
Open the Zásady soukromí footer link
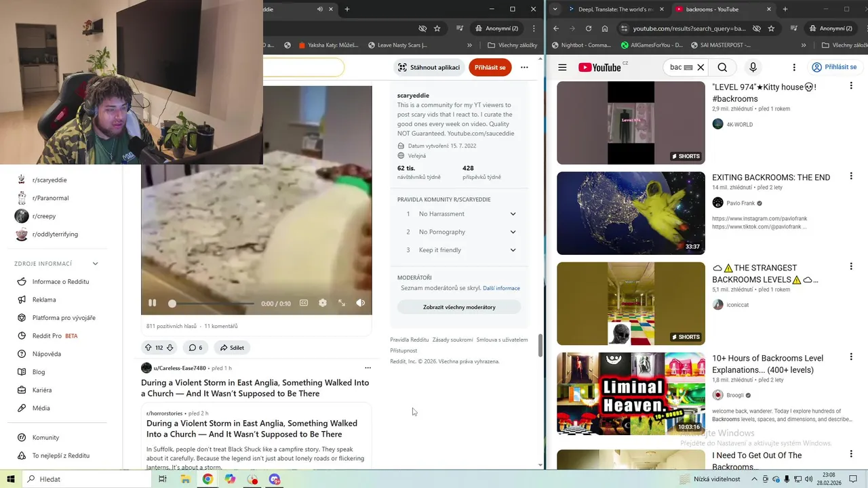point(453,340)
